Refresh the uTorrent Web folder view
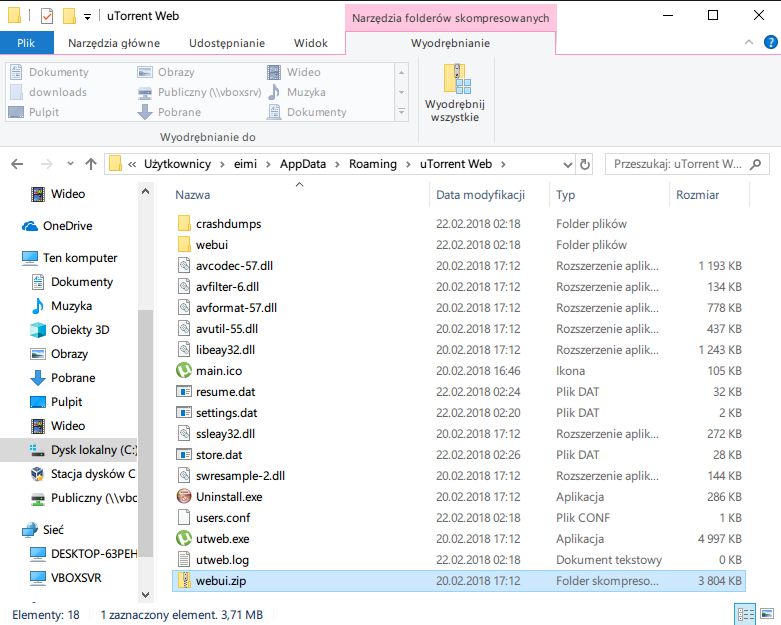The height and width of the screenshot is (625, 781). coord(585,164)
